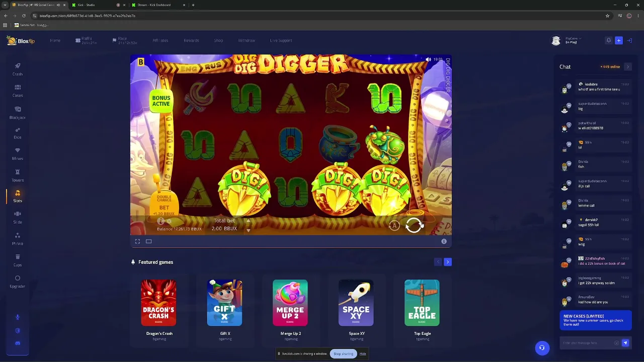Open the New Cases Limited announcement
This screenshot has height=362, width=644.
click(596, 320)
